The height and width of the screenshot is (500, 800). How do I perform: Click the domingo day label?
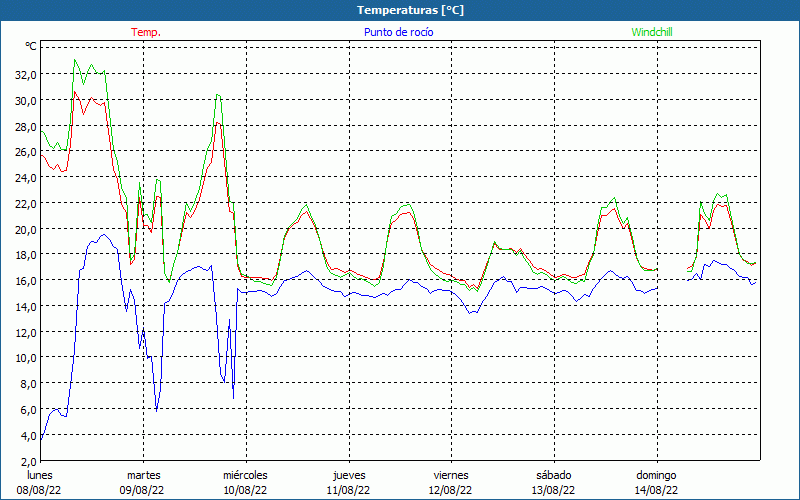pos(656,475)
